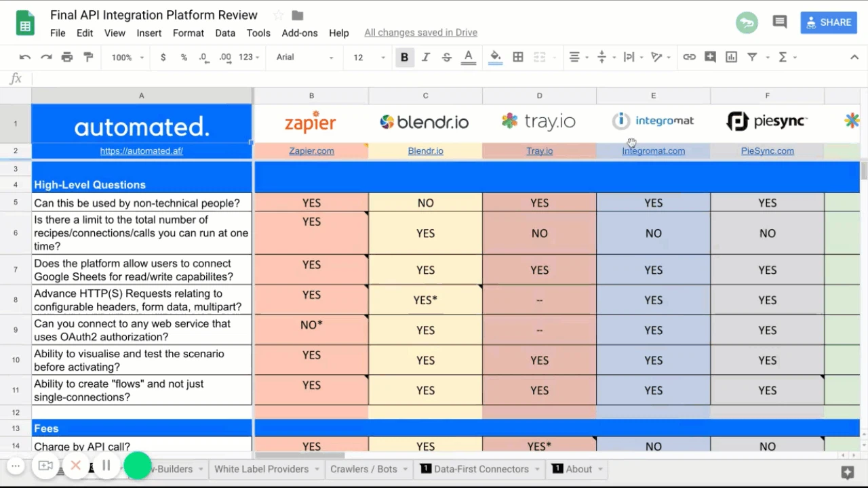The width and height of the screenshot is (868, 488).
Task: Select column E header
Action: pos(654,96)
